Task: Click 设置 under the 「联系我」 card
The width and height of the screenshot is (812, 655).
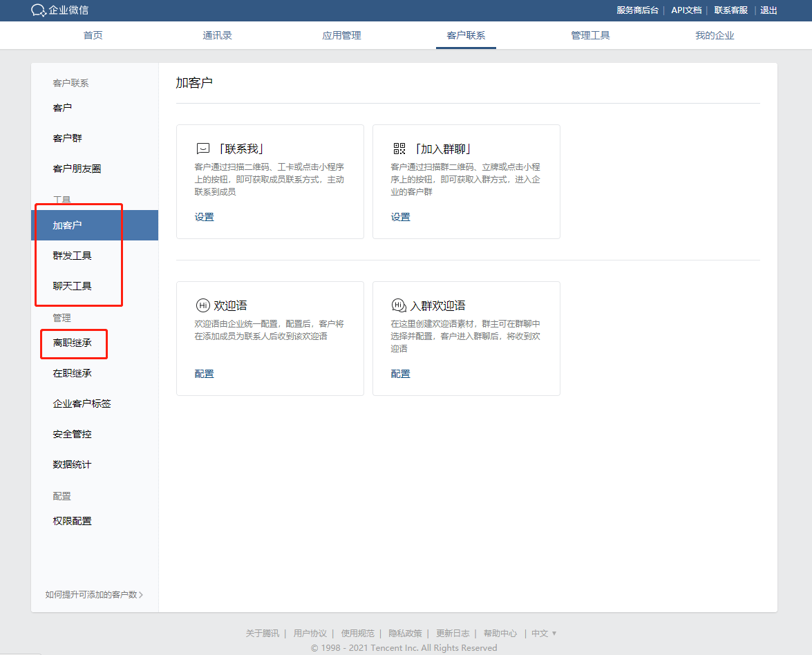Action: click(x=205, y=216)
